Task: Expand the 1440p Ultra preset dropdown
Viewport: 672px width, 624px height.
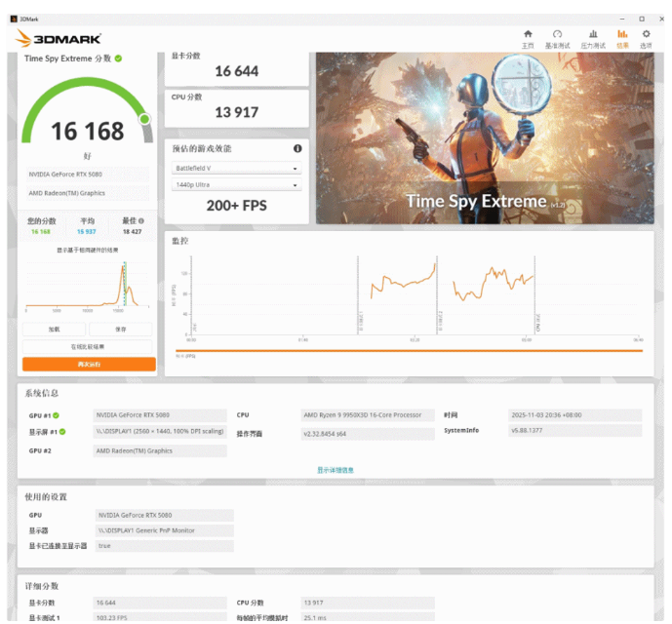Action: 236,185
